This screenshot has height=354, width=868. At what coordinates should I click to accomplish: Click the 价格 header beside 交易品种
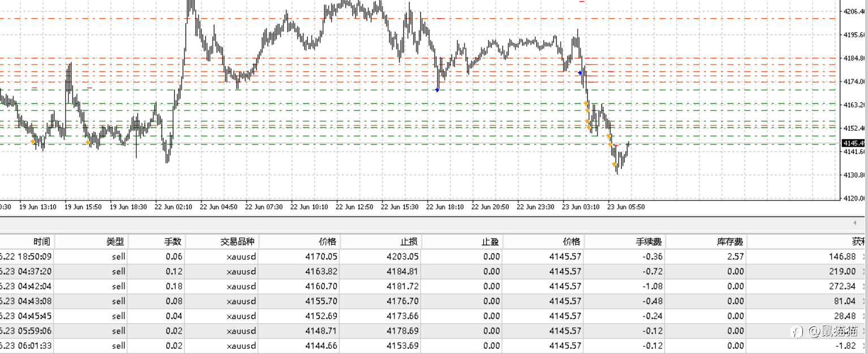pyautogui.click(x=300, y=242)
